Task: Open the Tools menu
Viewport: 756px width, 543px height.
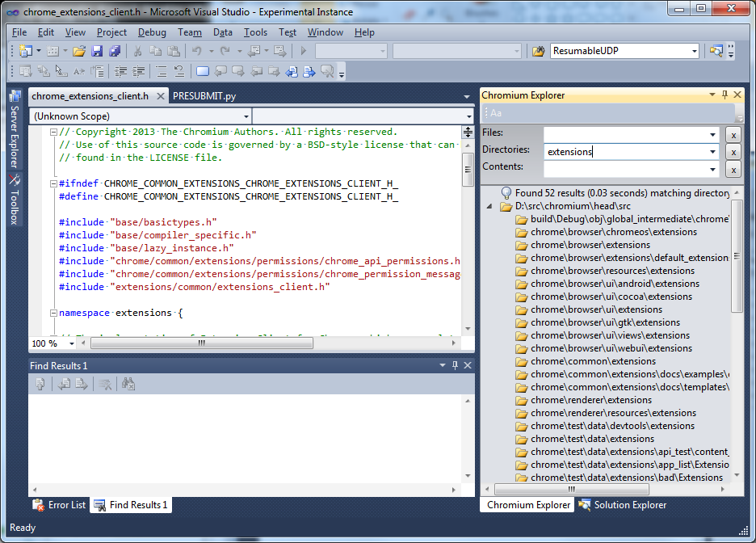Action: pos(255,32)
